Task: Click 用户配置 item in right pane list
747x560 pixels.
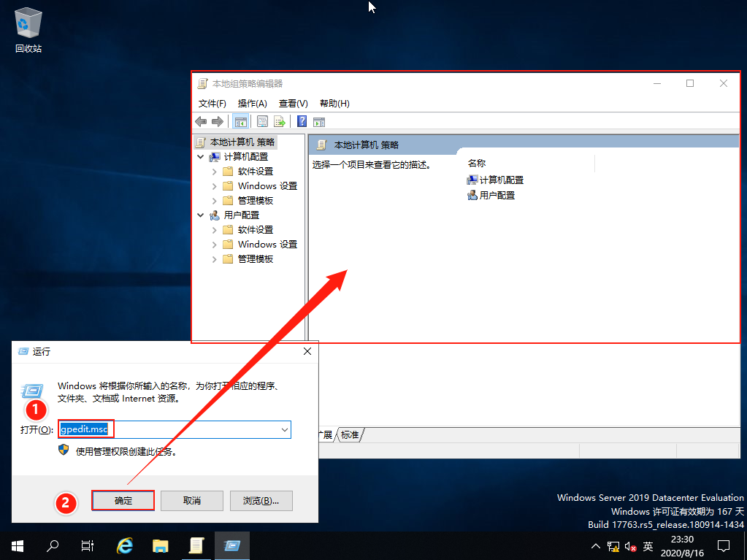Action: (491, 195)
